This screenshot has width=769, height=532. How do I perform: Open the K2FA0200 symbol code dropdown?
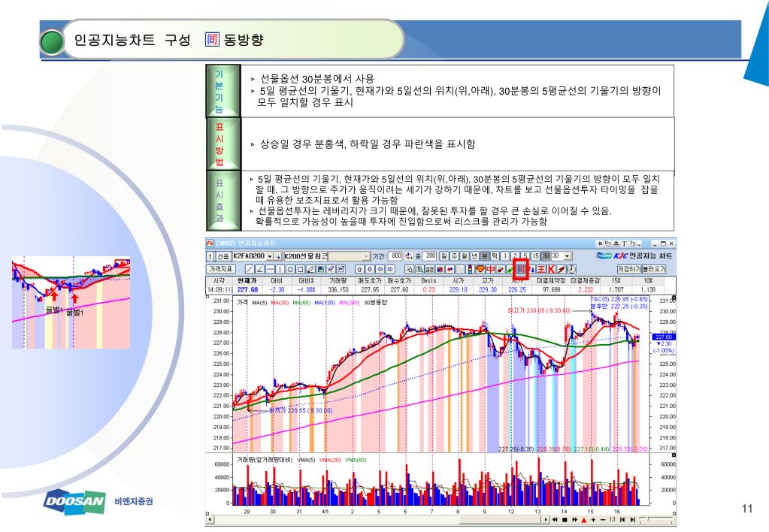(270, 256)
